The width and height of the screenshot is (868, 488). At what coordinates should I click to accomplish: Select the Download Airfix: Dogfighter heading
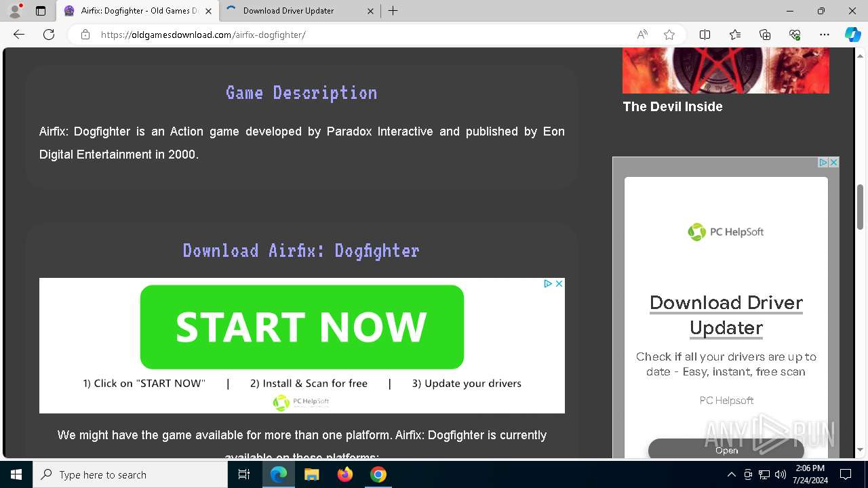point(302,251)
